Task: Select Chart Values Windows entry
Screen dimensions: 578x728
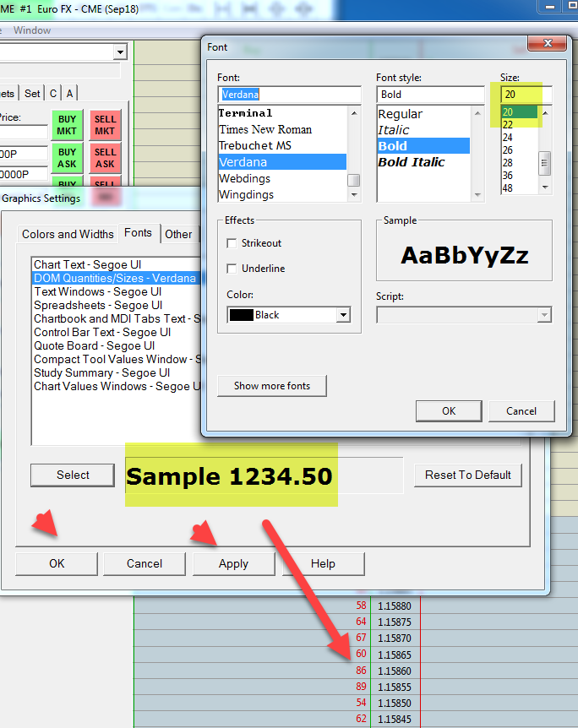Action: 116,386
